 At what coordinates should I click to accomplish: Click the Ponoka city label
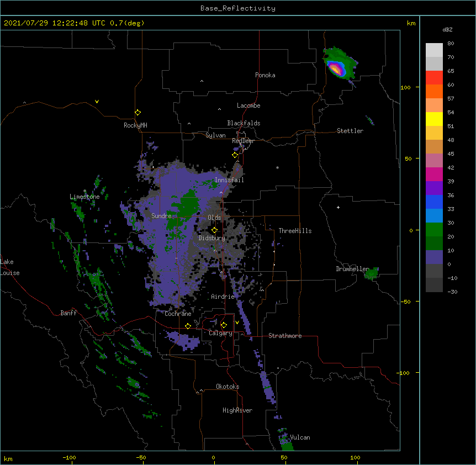(265, 75)
